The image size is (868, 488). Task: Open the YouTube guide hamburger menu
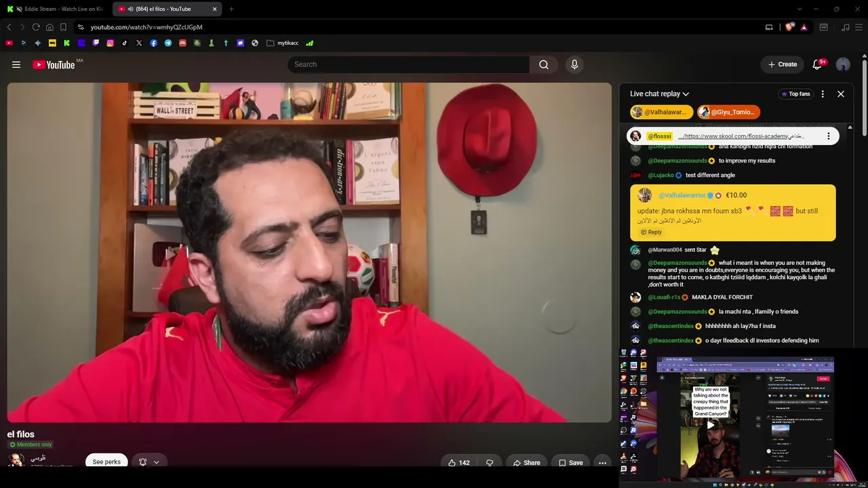pos(16,64)
